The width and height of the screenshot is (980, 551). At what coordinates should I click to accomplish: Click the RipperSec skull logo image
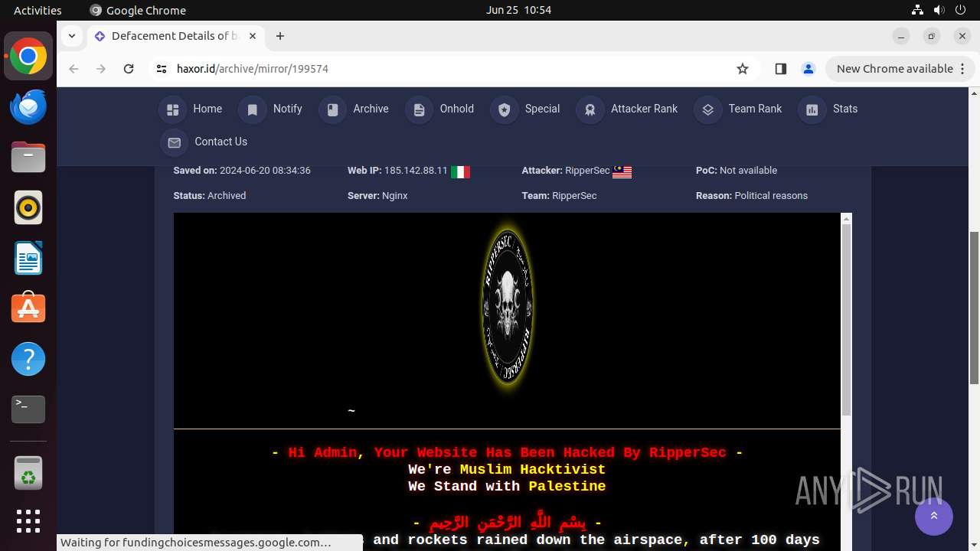[508, 306]
